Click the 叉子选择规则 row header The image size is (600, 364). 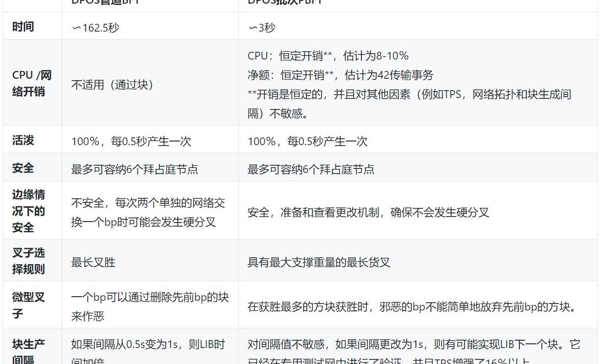click(28, 261)
